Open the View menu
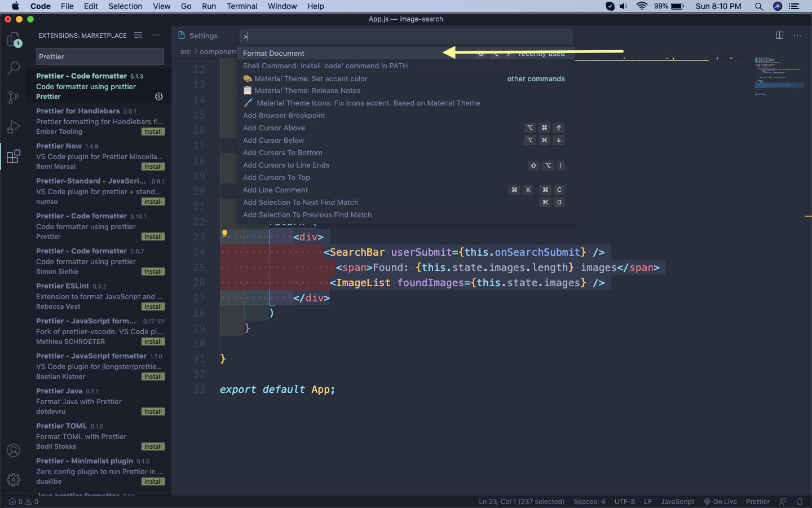This screenshot has width=812, height=508. tap(161, 6)
